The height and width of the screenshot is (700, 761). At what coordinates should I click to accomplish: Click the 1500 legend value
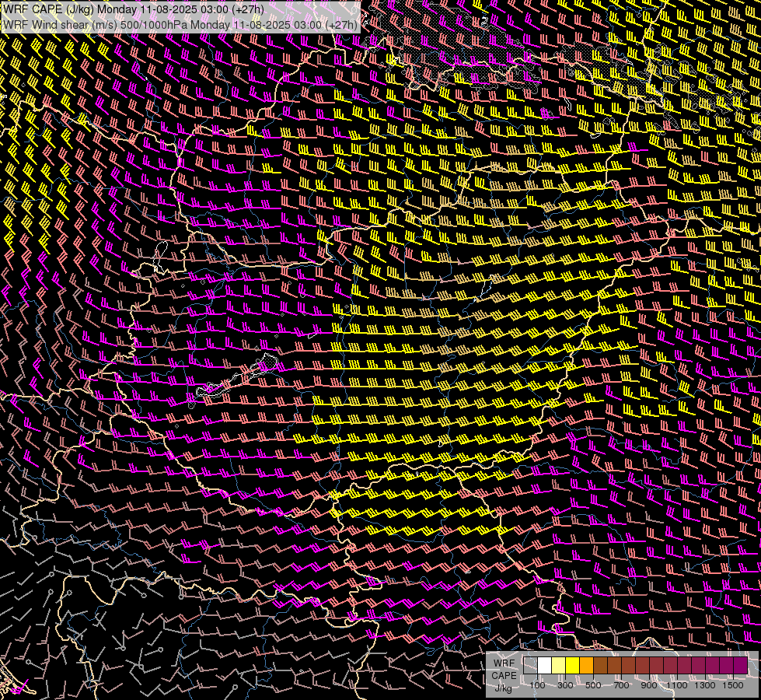[x=733, y=685]
